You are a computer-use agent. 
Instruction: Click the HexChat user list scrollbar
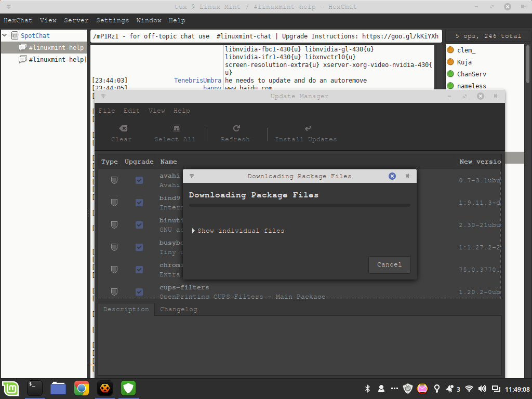click(x=528, y=64)
